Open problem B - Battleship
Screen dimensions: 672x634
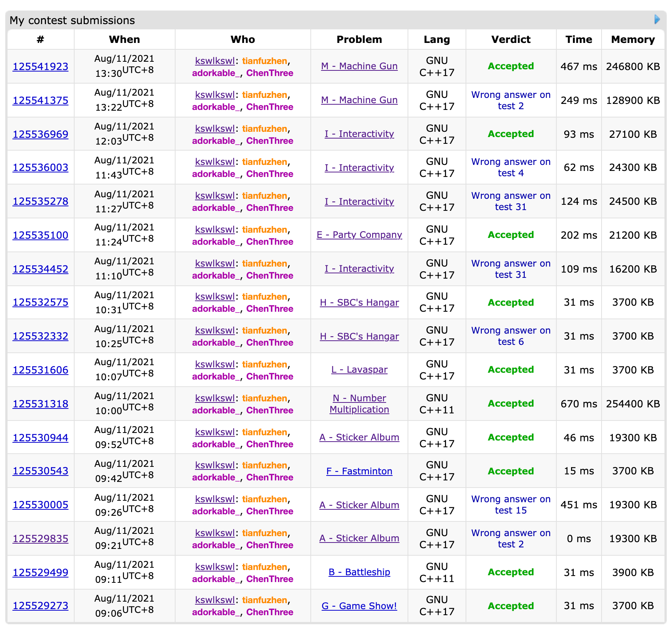359,572
